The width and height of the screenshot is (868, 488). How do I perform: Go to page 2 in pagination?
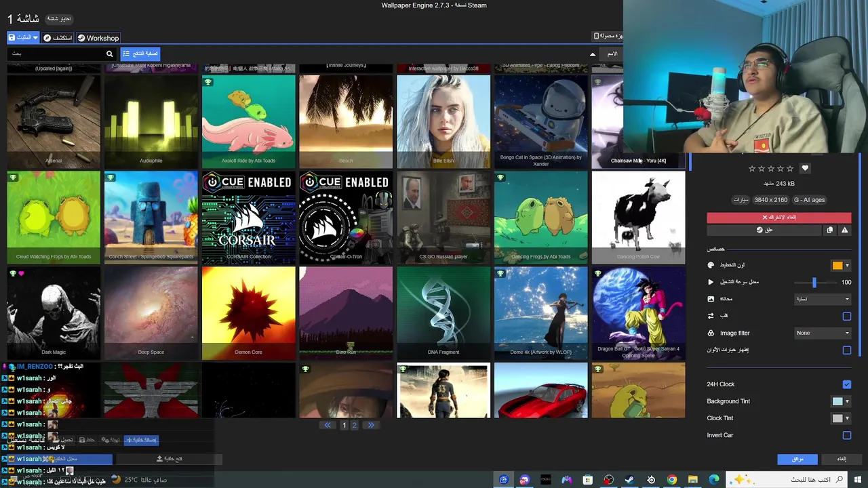click(x=354, y=425)
